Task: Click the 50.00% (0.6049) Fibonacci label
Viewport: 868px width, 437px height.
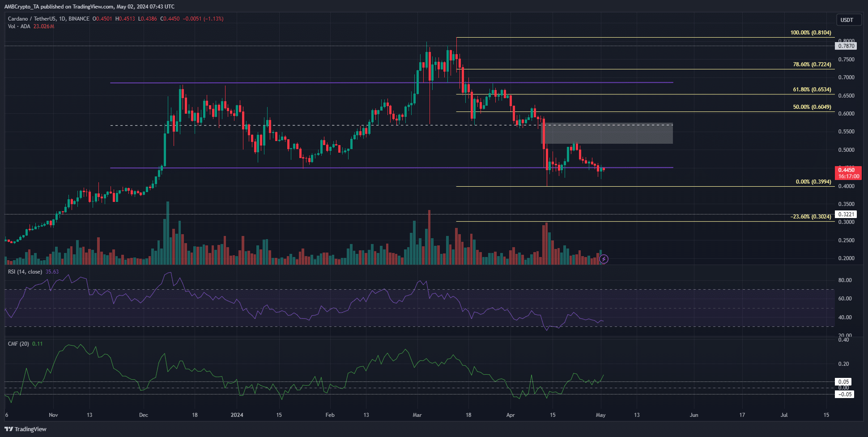Action: [x=812, y=107]
